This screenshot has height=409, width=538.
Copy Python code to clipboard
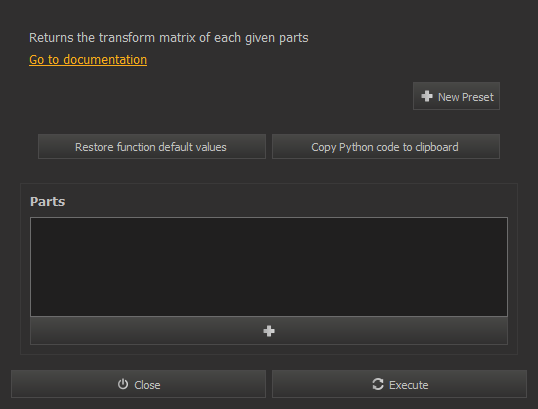coord(386,147)
